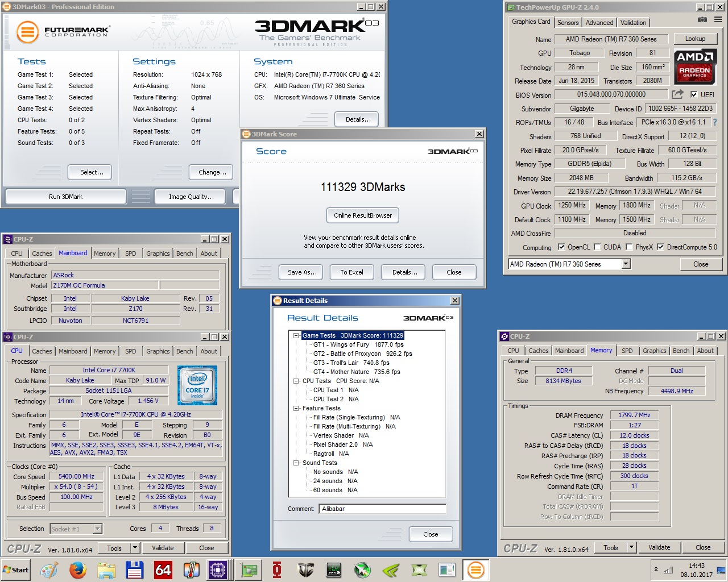Open Caches tab in the Processor CPU-Z window
This screenshot has height=582, width=728.
42,351
